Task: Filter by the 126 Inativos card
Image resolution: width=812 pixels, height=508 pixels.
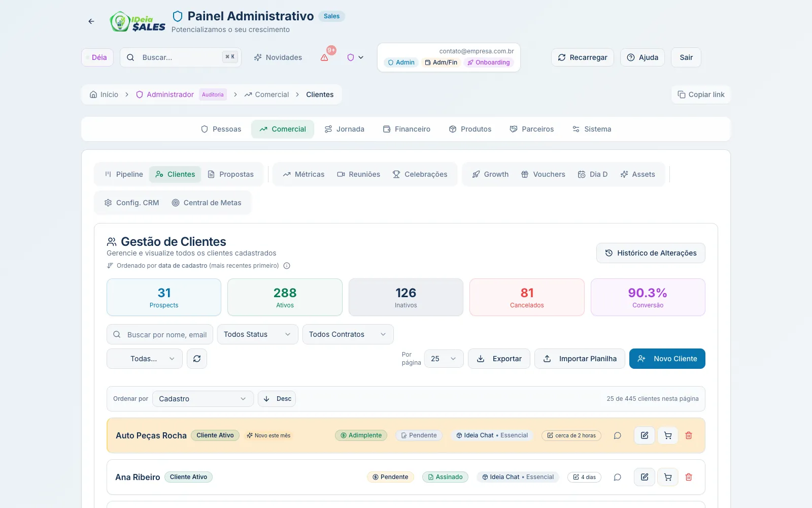Action: tap(406, 297)
